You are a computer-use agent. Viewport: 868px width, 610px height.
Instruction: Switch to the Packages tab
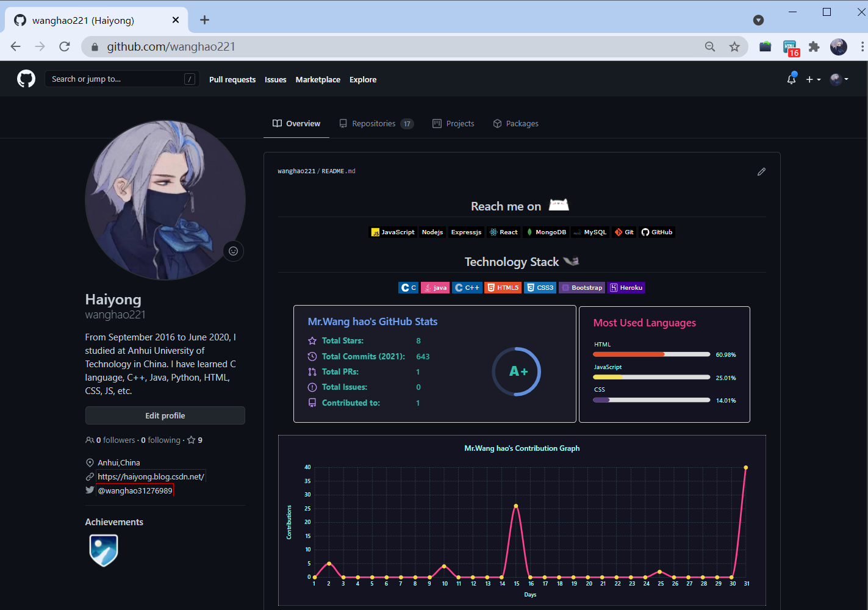[x=516, y=124]
